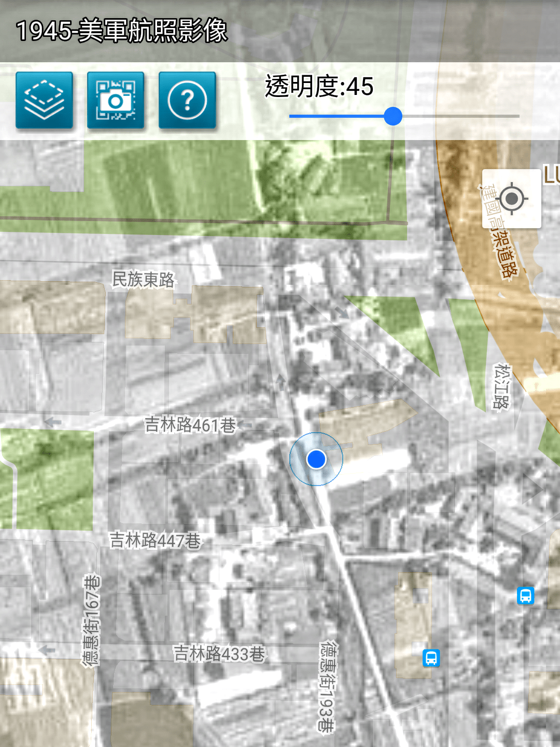Tap the 民族東路 road label
This screenshot has width=560, height=747.
(144, 280)
